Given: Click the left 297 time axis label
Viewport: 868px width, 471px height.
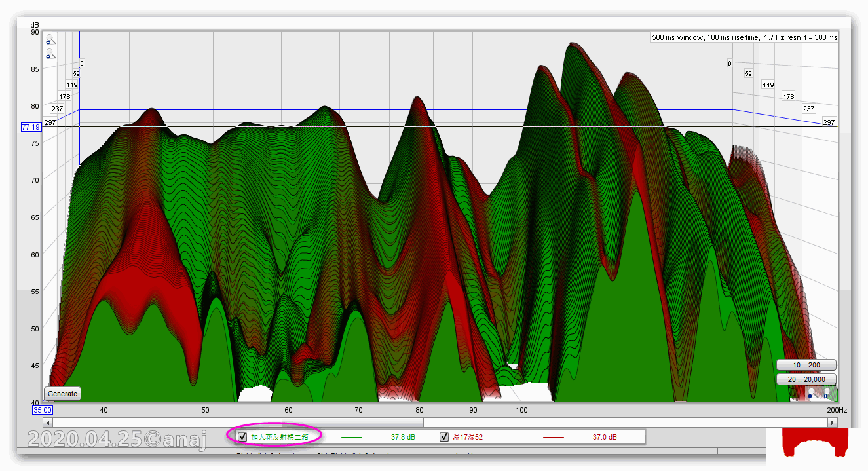Looking at the screenshot, I should click(50, 122).
